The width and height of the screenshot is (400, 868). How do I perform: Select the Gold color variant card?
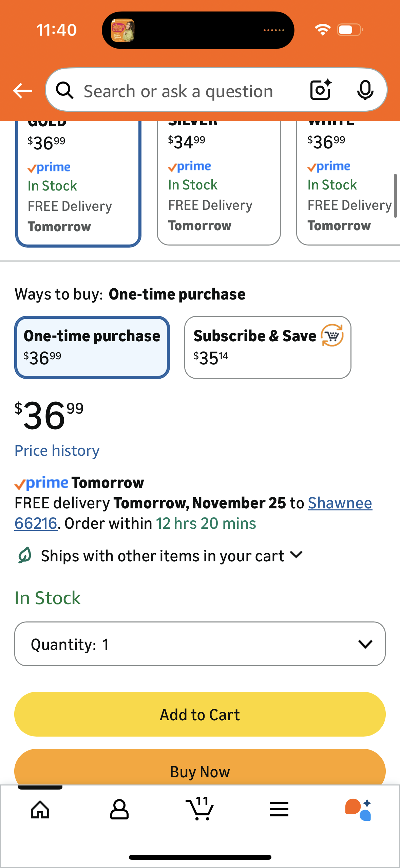tap(78, 183)
